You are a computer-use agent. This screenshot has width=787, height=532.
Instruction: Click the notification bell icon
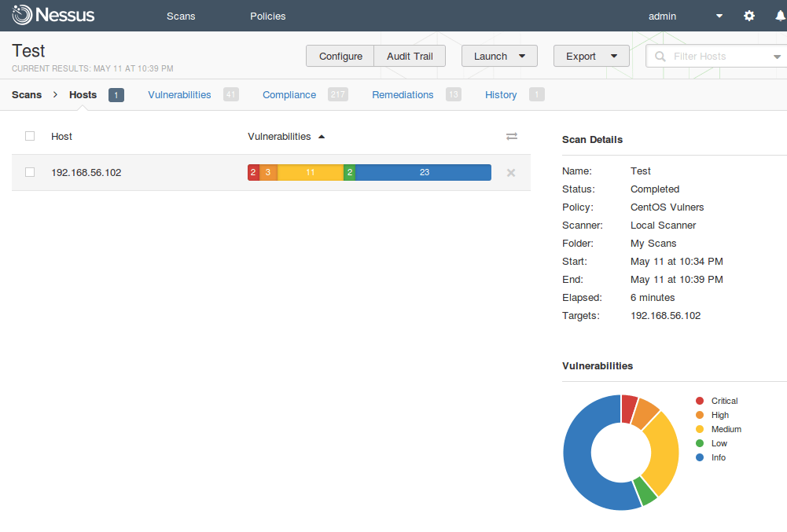pos(780,15)
